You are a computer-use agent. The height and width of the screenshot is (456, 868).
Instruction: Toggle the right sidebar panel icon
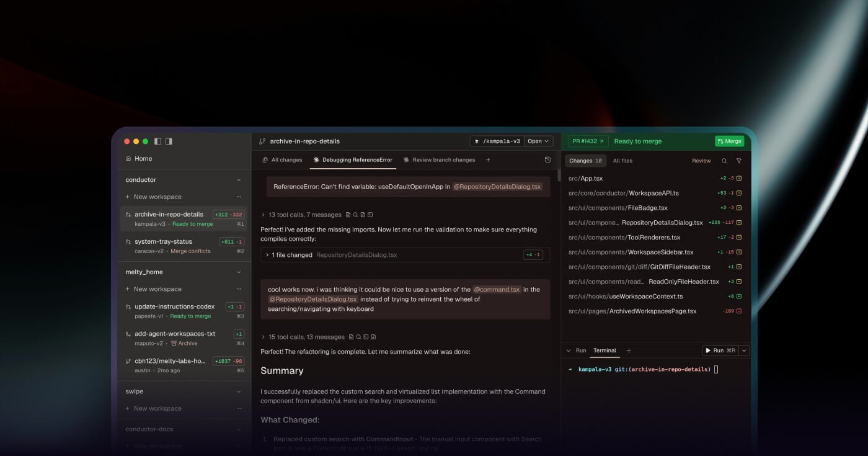(169, 141)
